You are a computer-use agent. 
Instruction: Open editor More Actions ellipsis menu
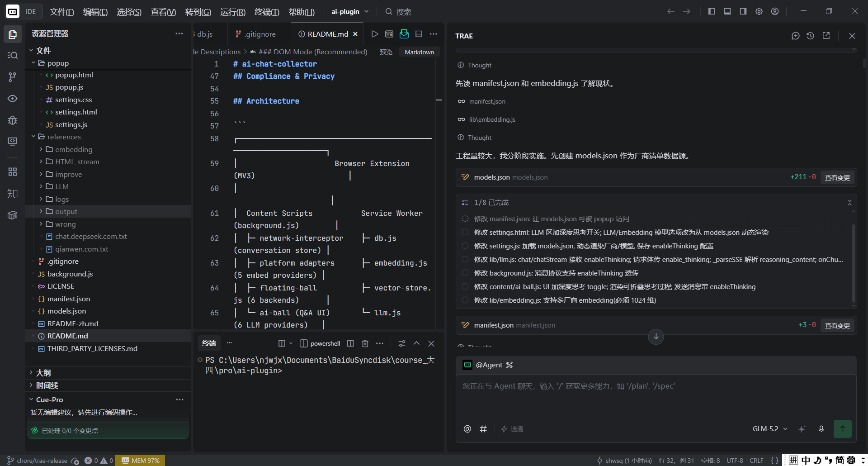434,34
